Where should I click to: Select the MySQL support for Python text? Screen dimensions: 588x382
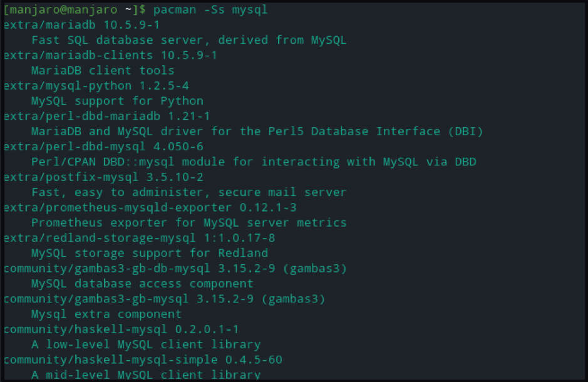117,101
